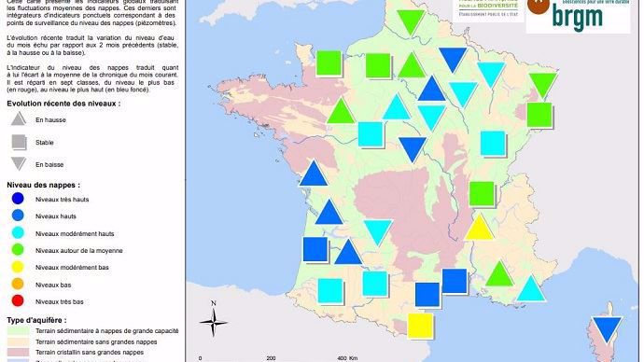
Task: Select the cyan upward triangle near the Côte d'Azur
Action: coord(531,289)
